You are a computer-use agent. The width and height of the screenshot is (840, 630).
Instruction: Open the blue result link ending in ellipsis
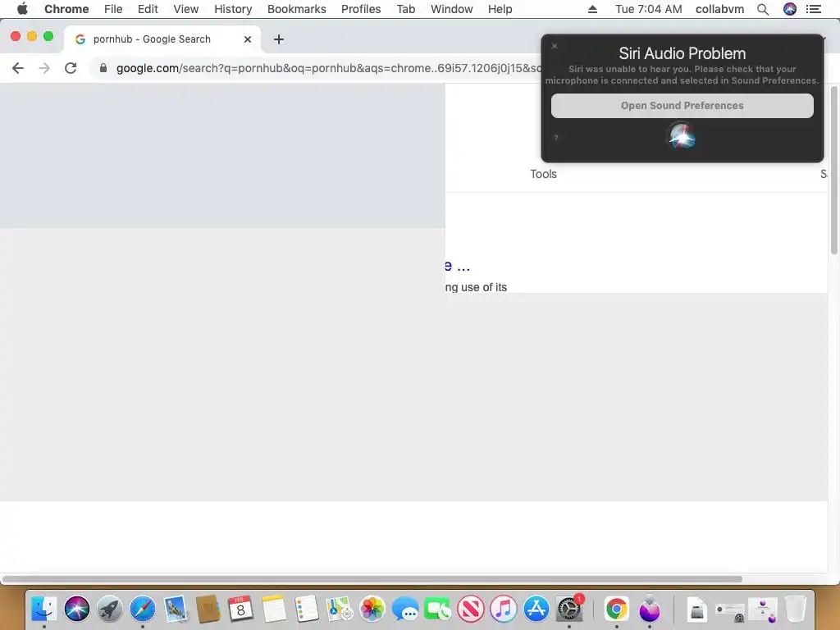pyautogui.click(x=457, y=266)
